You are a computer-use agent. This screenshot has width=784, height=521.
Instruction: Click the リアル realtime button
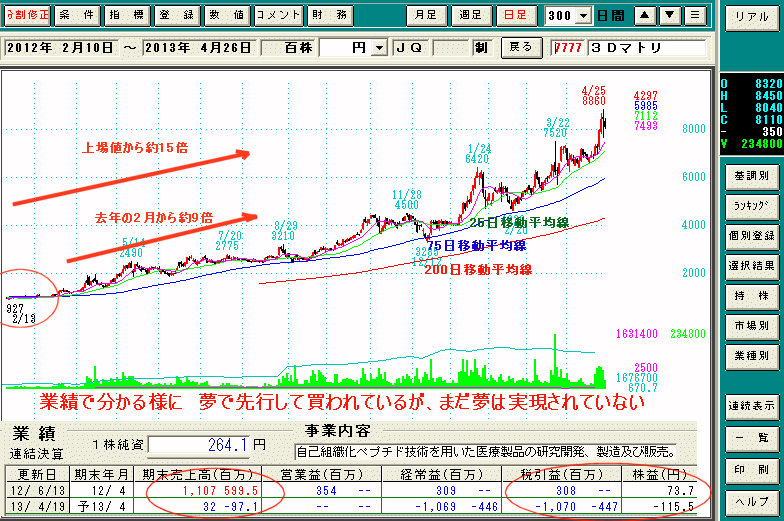tap(752, 18)
